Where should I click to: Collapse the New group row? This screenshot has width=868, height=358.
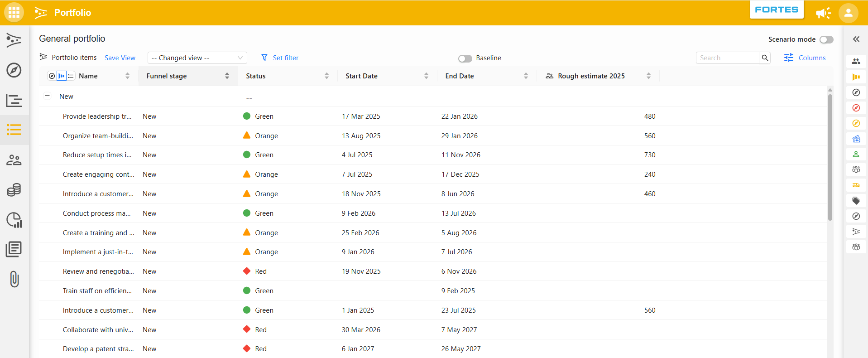point(47,96)
